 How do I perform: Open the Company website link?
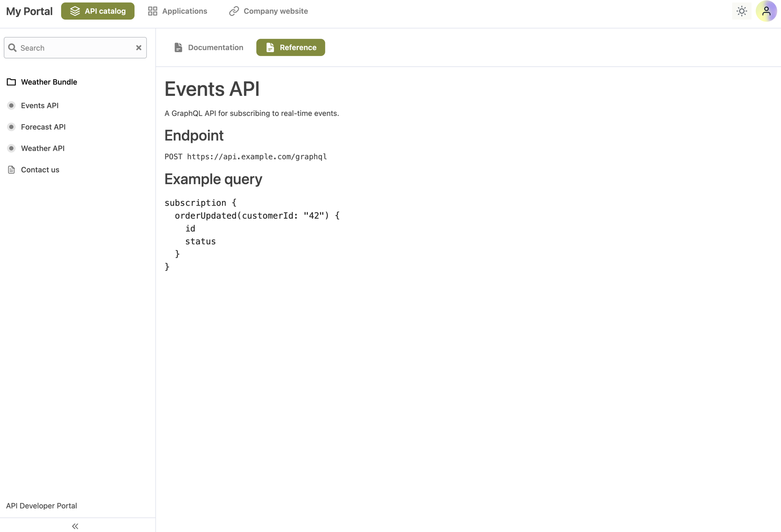268,11
